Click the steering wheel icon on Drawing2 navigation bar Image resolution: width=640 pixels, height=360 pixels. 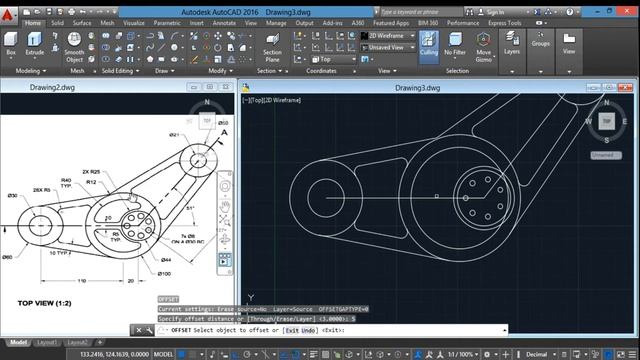224,186
